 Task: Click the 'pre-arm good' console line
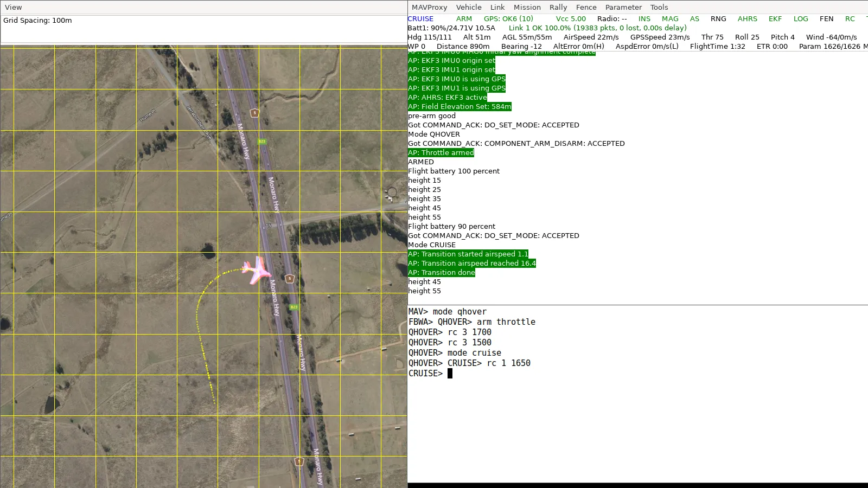[x=432, y=115]
